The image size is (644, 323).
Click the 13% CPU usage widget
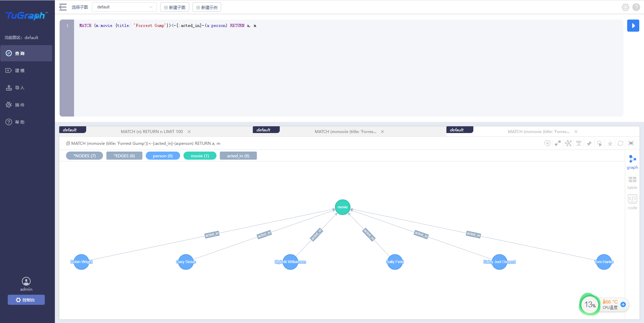pos(590,305)
